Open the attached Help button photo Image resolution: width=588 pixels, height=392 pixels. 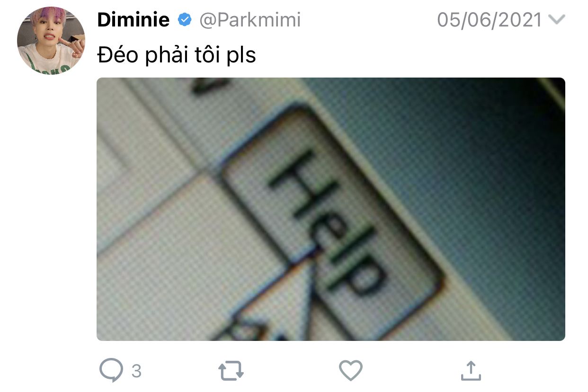click(x=331, y=209)
